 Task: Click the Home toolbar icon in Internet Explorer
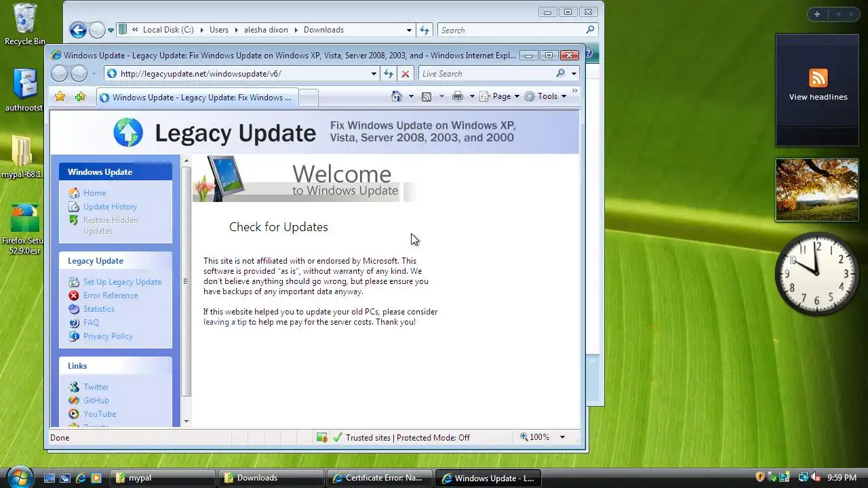coord(397,96)
